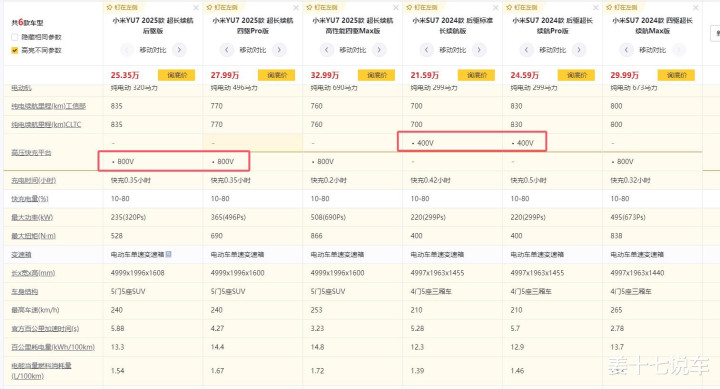Open the 充电时间(小时) parameter link
Screen dimensions: 720x389
tap(34, 180)
